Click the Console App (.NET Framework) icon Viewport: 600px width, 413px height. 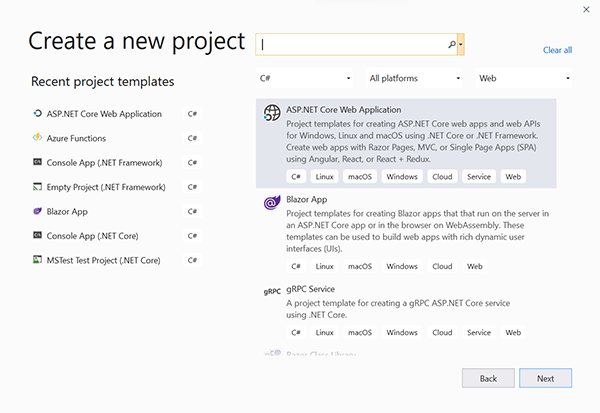coord(37,162)
